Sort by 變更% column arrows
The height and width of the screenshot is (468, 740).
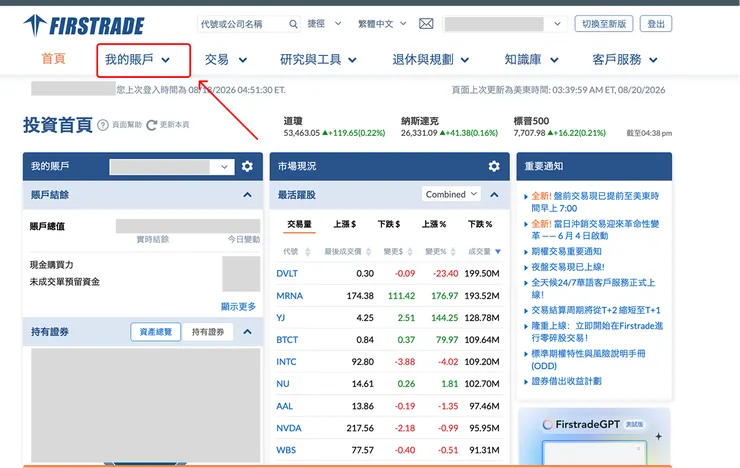[x=453, y=252]
